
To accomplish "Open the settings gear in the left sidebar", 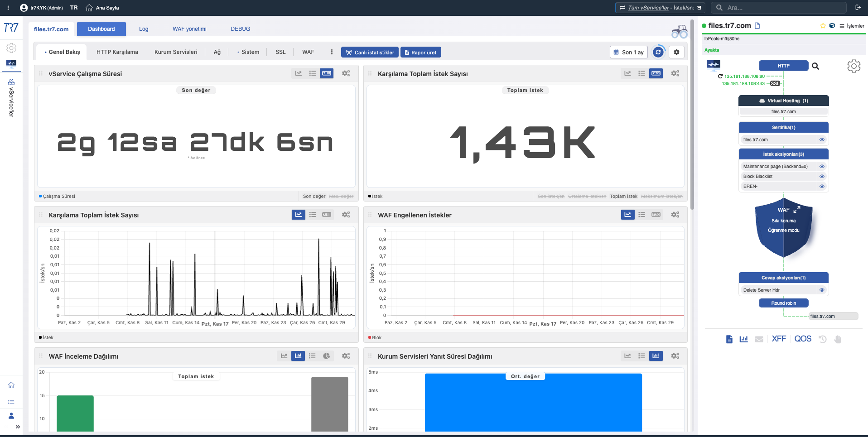I will click(x=11, y=48).
